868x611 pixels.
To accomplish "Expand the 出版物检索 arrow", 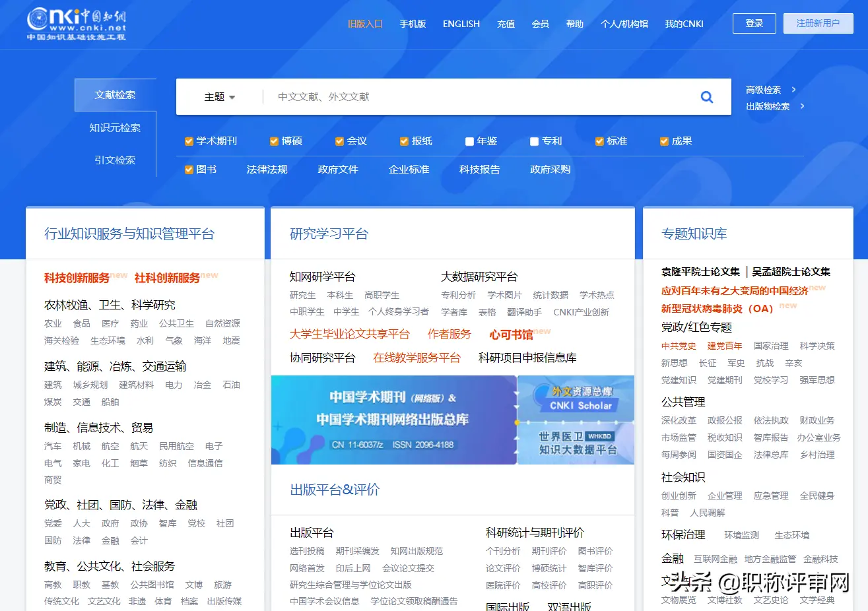I will tap(802, 106).
